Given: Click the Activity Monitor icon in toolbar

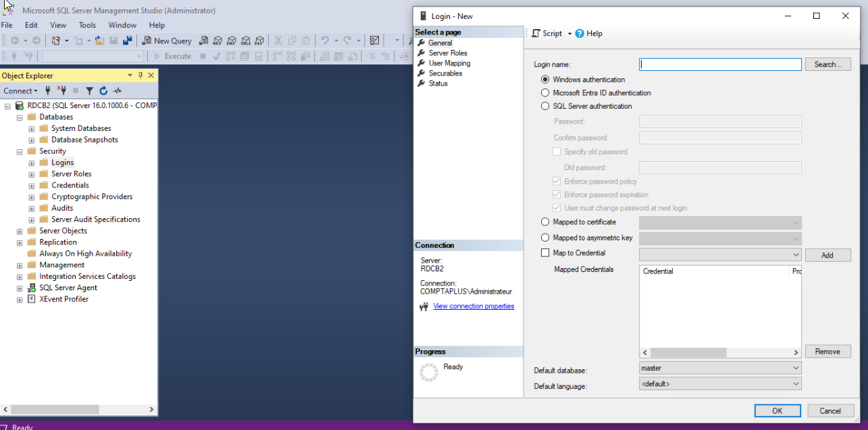Looking at the screenshot, I should (x=374, y=41).
